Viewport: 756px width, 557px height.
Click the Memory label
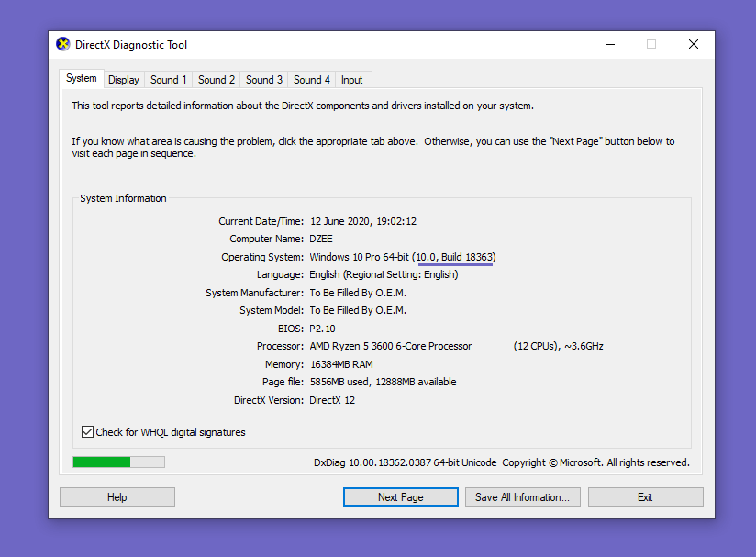tap(284, 364)
